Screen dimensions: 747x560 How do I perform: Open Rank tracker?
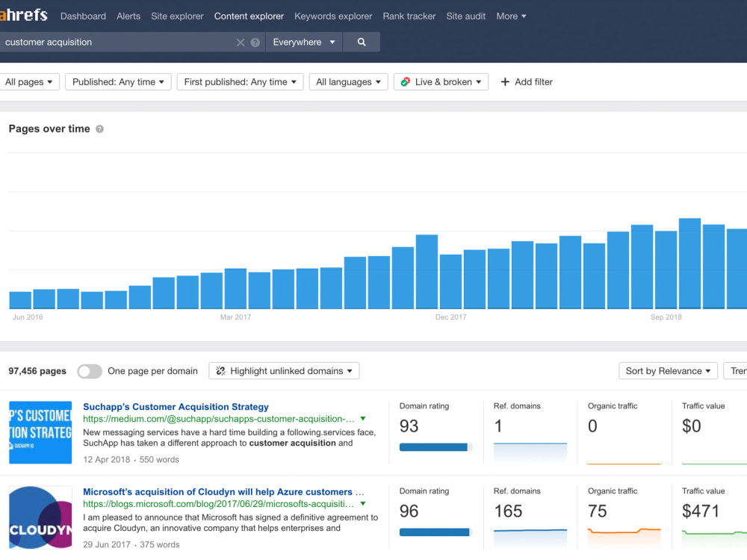point(409,16)
